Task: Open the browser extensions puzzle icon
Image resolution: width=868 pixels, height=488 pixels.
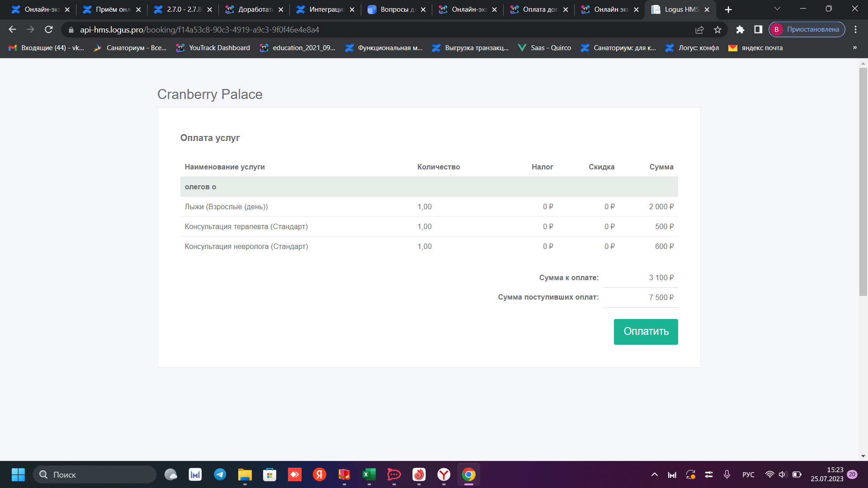Action: [740, 29]
